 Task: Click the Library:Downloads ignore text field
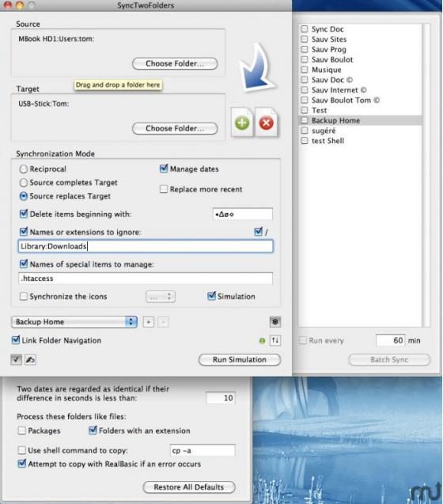click(x=146, y=246)
